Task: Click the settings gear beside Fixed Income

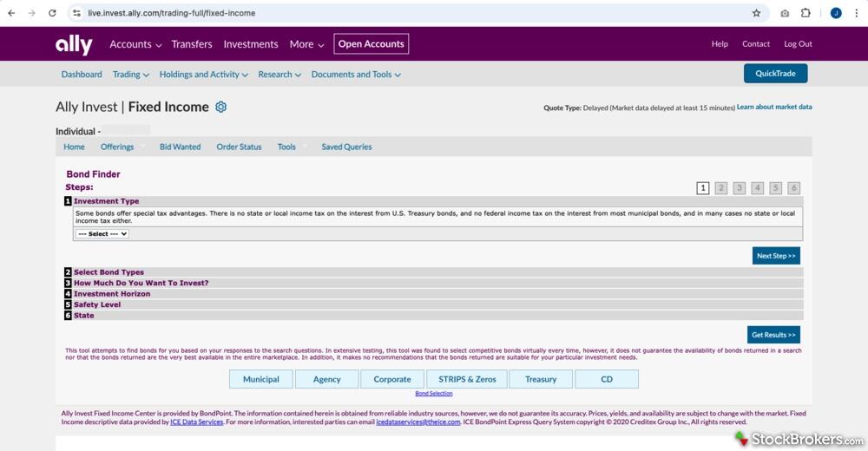Action: coord(220,107)
